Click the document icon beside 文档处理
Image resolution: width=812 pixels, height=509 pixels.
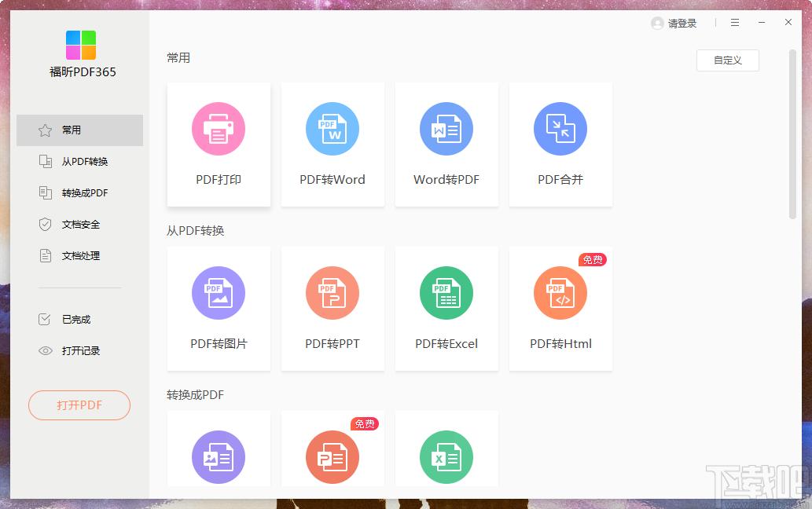click(45, 255)
